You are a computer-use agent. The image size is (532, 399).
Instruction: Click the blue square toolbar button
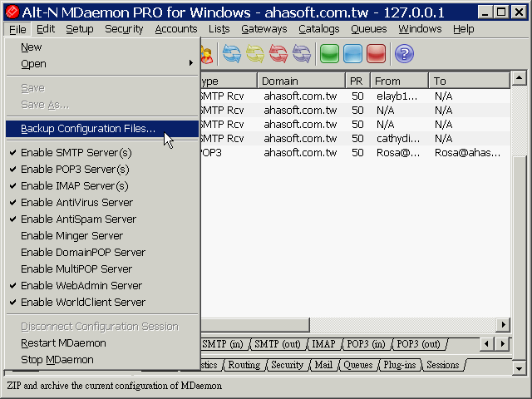click(x=352, y=53)
